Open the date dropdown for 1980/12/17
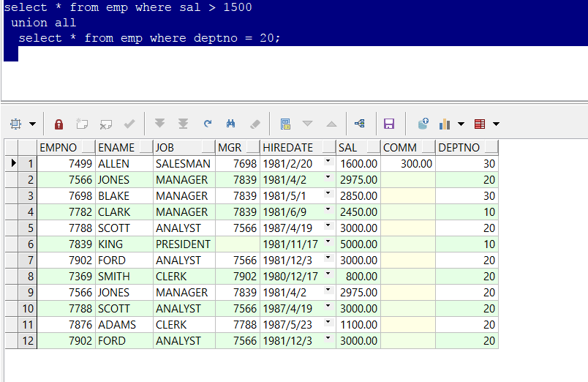 pyautogui.click(x=328, y=274)
